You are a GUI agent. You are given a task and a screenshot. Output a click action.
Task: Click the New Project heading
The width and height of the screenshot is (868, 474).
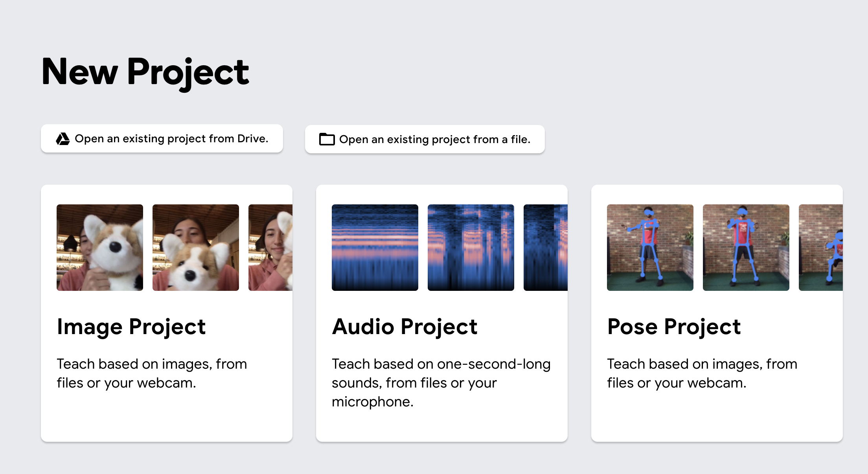[144, 72]
